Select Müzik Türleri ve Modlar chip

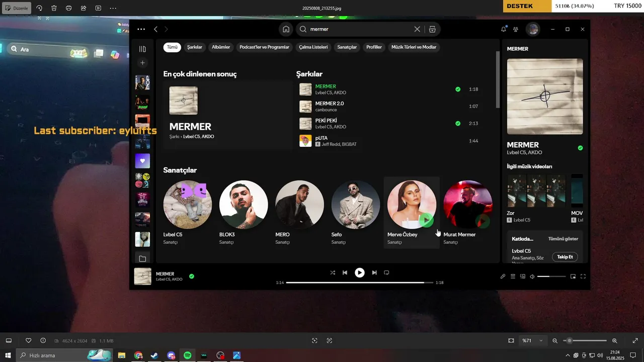click(x=414, y=47)
